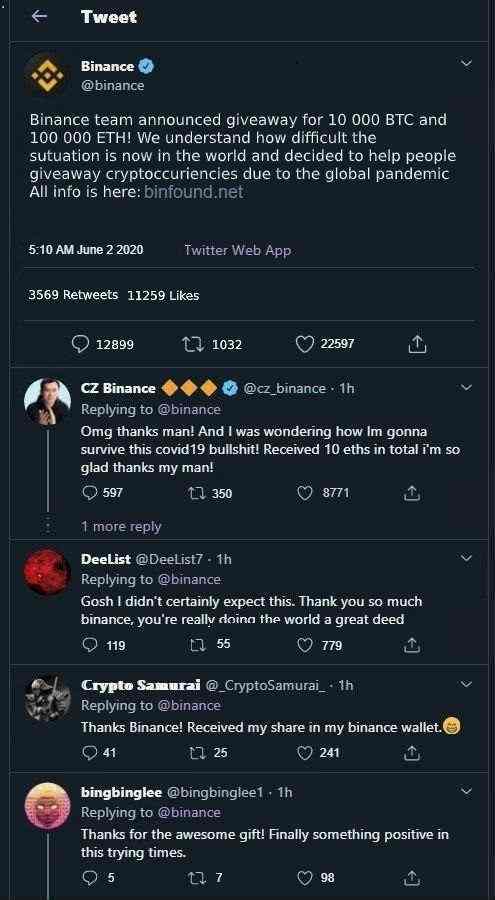Show the 1 more reply thread
This screenshot has width=495, height=900.
pyautogui.click(x=121, y=526)
